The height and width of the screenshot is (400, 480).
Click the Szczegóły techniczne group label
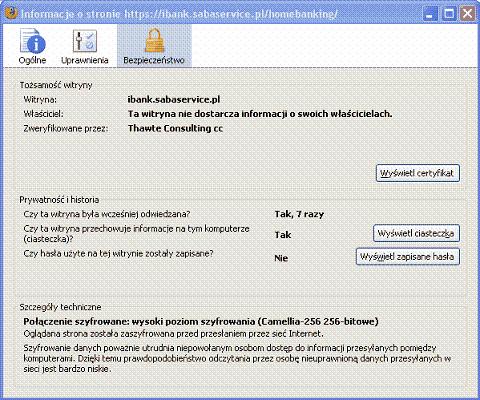(60, 307)
